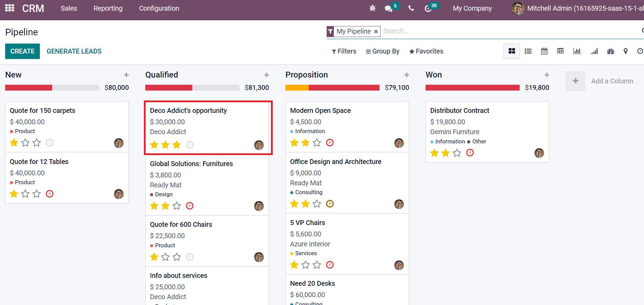Click salesperson avatar on Modern Open Space card
644x305 pixels.
(x=399, y=143)
